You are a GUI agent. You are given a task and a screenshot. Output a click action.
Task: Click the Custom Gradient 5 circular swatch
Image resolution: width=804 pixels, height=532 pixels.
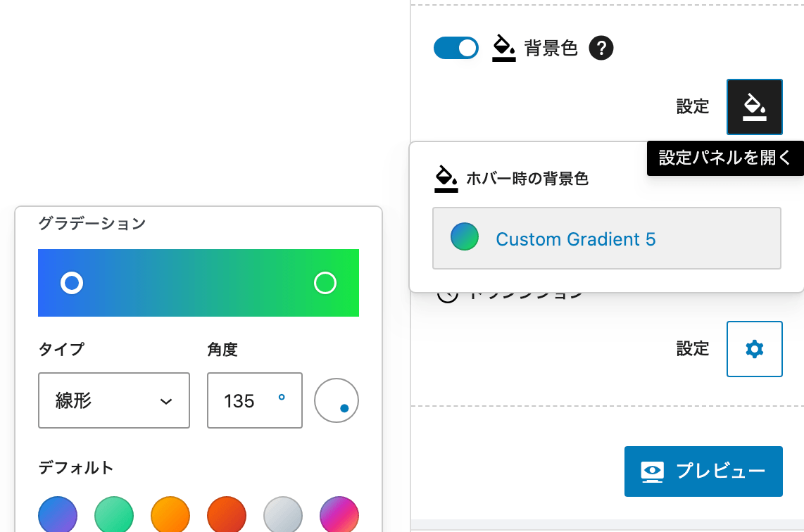[465, 236]
